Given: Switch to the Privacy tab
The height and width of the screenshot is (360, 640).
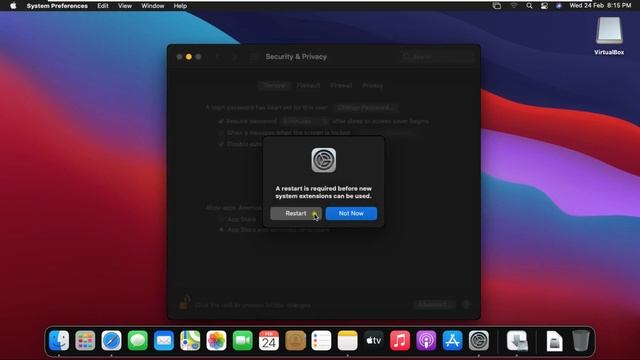Looking at the screenshot, I should (x=373, y=85).
